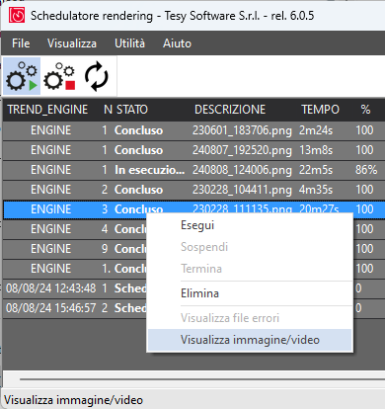
Task: Start rendering with the gears play icon
Action: pos(22,76)
